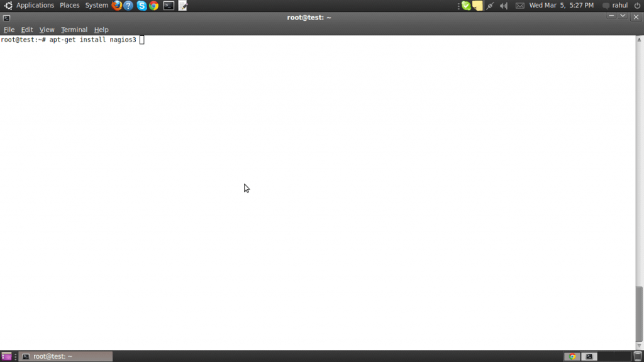Open Google Chrome from the top panel
The width and height of the screenshot is (644, 362).
tap(153, 6)
